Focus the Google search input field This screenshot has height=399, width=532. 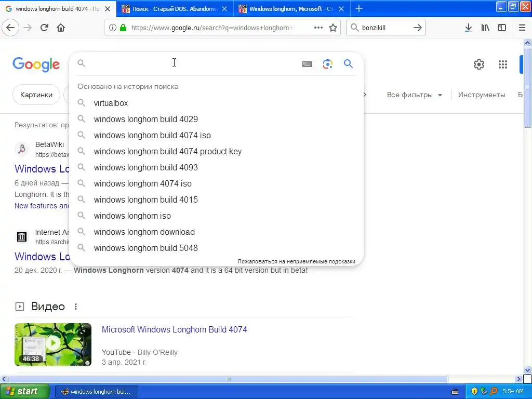point(192,63)
